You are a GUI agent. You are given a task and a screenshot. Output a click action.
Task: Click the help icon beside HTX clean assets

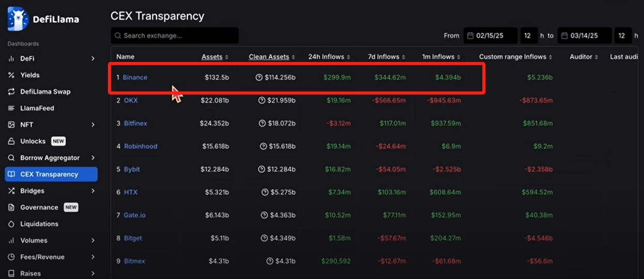click(x=265, y=192)
